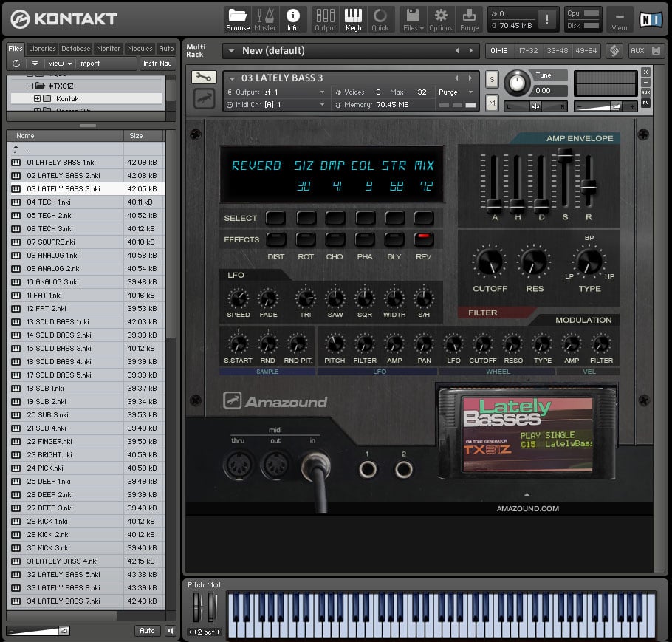Enable the ROT rotary effect
The image size is (672, 642).
306,239
